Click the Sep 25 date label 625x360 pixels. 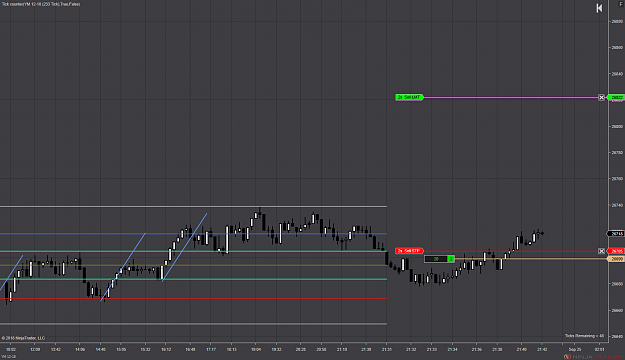point(575,350)
